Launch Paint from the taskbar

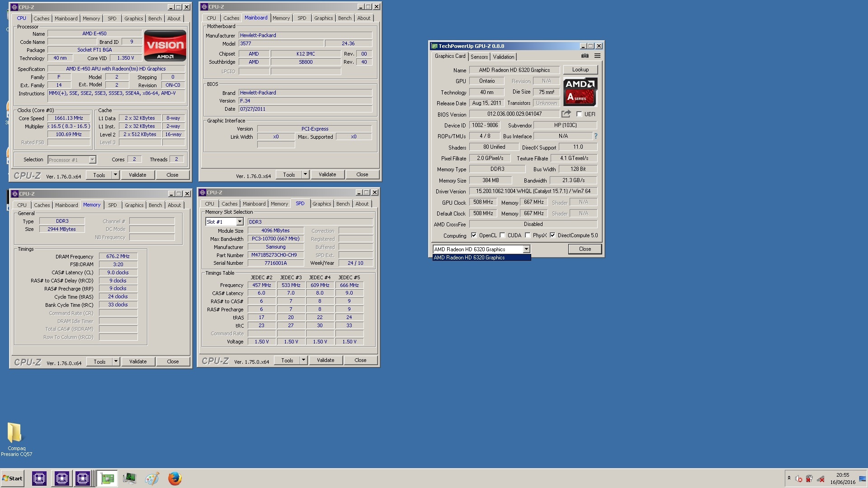pos(152,479)
